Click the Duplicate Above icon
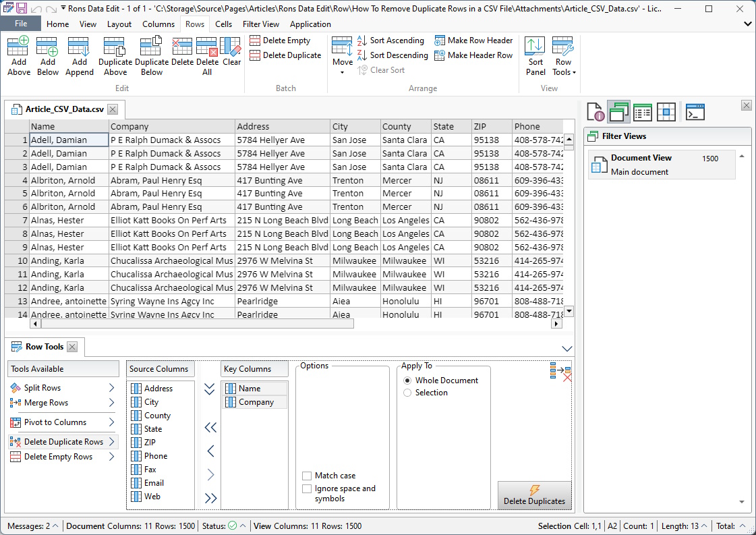This screenshot has height=535, width=756. click(115, 47)
